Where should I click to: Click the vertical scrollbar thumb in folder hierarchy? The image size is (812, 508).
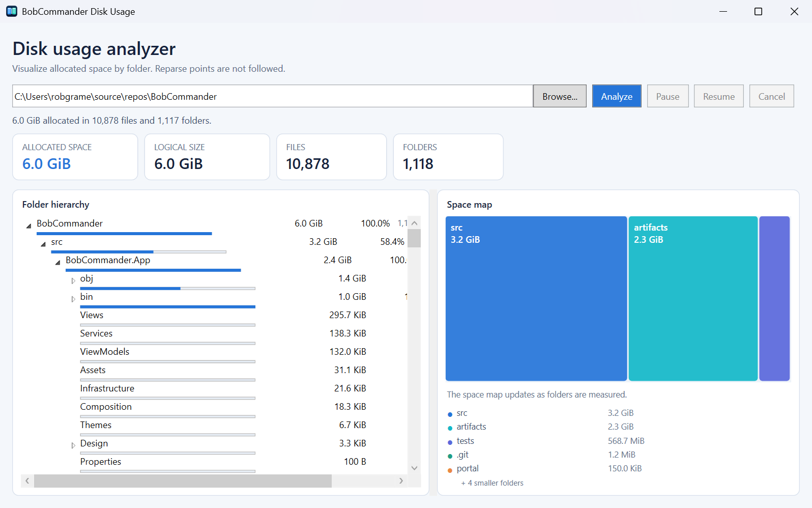tap(414, 238)
